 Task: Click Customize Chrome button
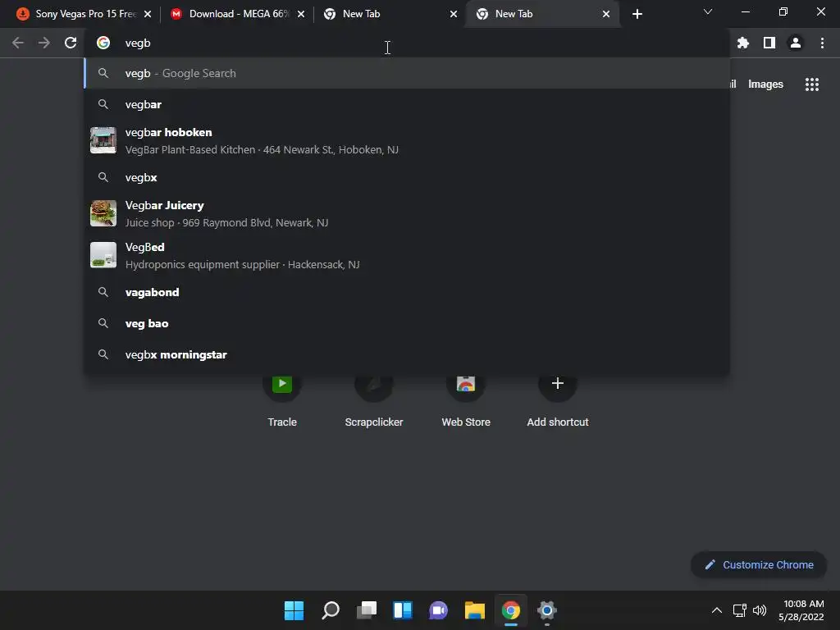(759, 564)
